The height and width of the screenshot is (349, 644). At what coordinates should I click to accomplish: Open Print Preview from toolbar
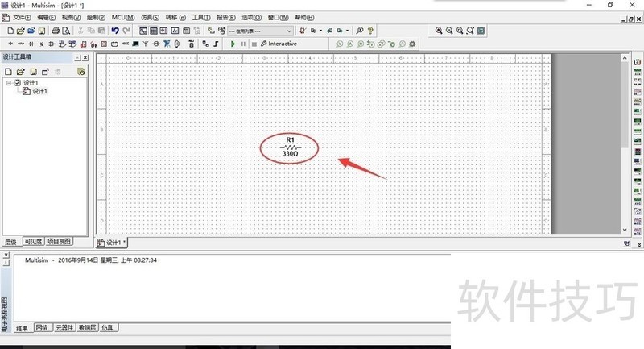[x=66, y=31]
